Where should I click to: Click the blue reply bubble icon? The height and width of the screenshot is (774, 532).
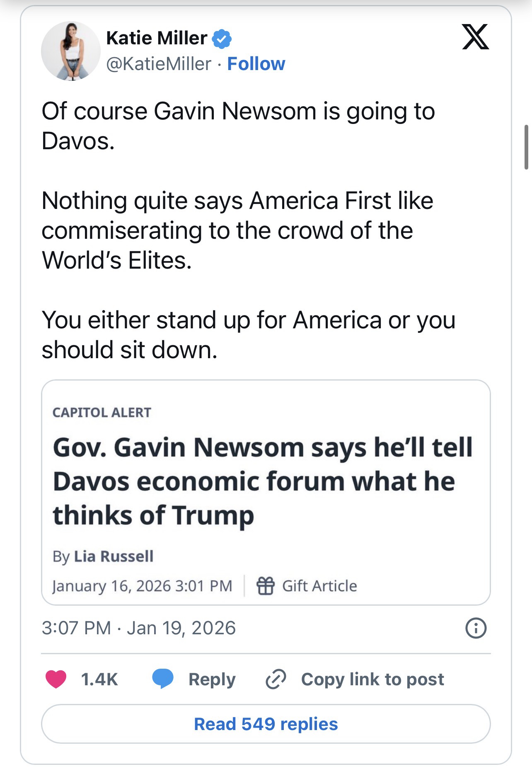click(163, 679)
